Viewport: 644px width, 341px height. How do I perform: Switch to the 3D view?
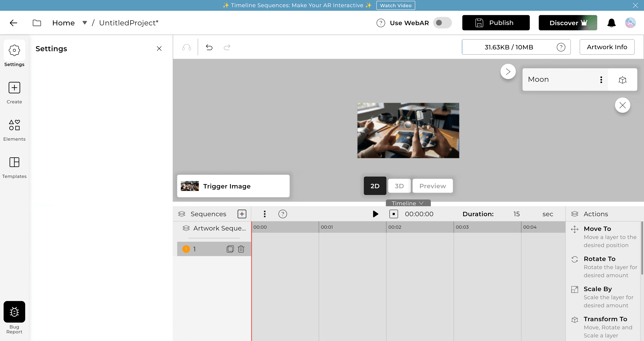[399, 186]
